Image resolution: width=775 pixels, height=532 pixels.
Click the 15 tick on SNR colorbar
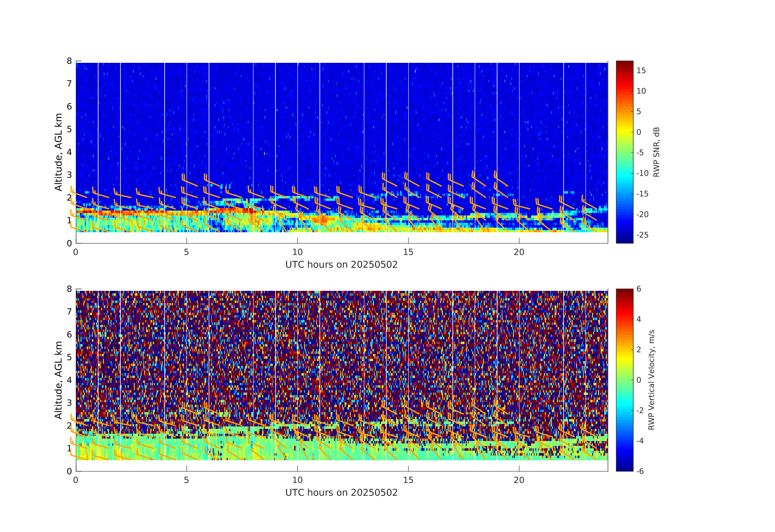(x=641, y=71)
